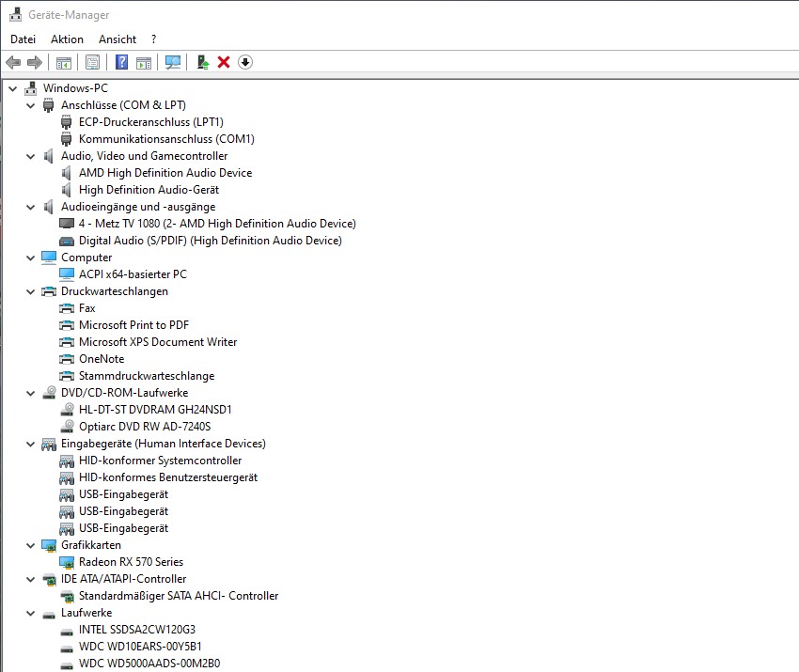Click the monitor icon of the Computer category
The image size is (799, 672).
pyautogui.click(x=48, y=258)
